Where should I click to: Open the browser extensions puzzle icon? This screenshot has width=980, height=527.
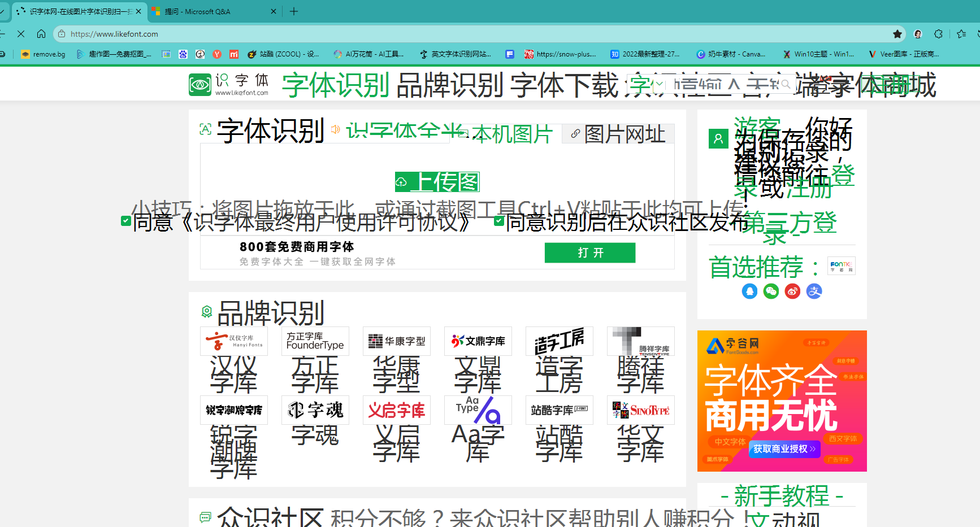(x=939, y=34)
